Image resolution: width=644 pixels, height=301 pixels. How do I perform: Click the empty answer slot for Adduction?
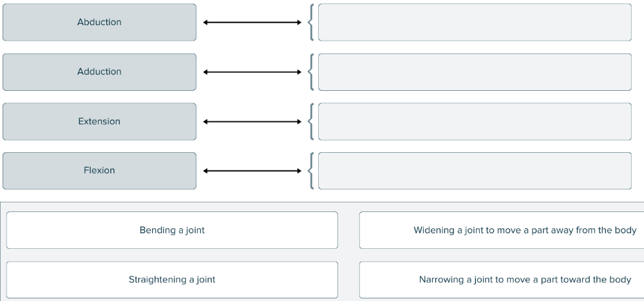coord(475,72)
